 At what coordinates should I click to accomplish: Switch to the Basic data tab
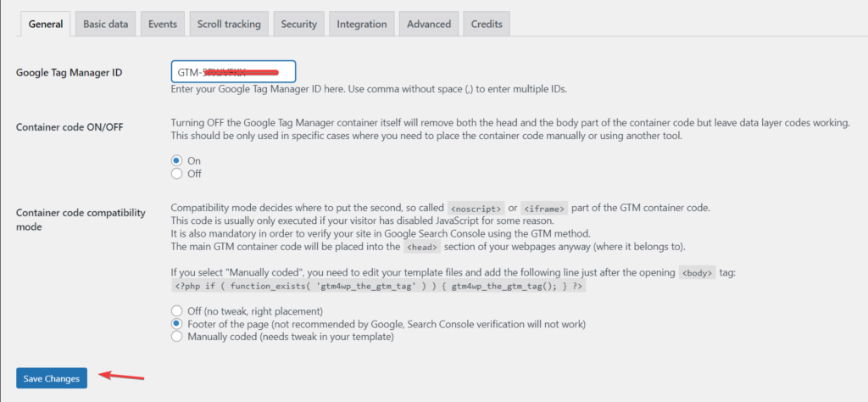pyautogui.click(x=105, y=24)
